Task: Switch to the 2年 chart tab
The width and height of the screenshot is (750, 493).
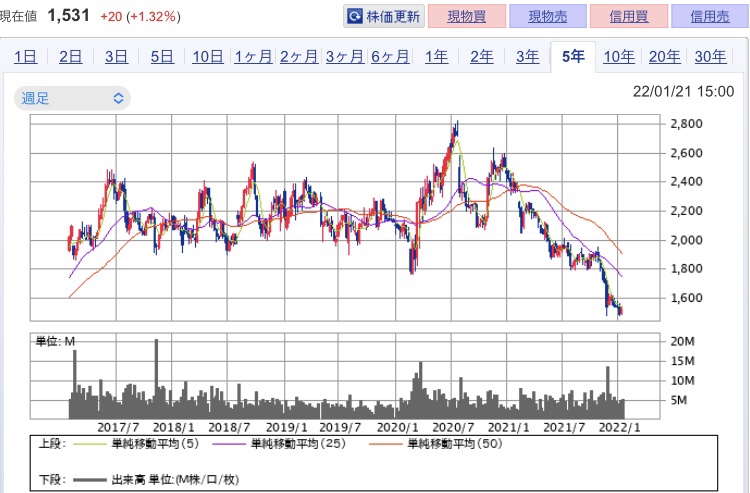Action: tap(482, 57)
